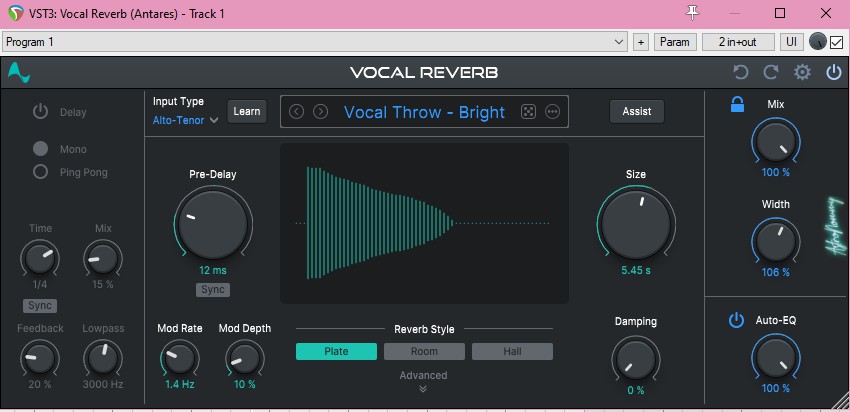The height and width of the screenshot is (412, 850).
Task: Click the 1/4 delay Time value
Action: pyautogui.click(x=40, y=284)
